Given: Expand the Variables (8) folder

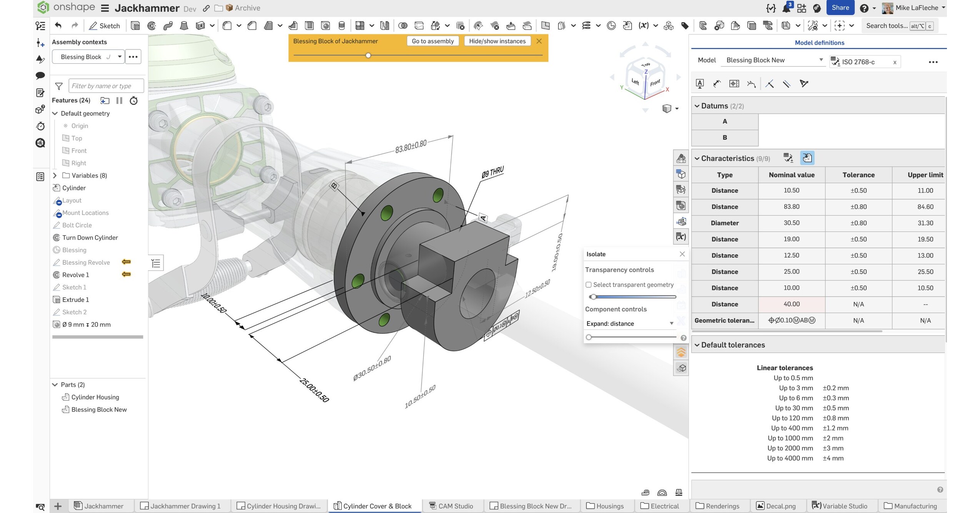Looking at the screenshot, I should [x=55, y=176].
